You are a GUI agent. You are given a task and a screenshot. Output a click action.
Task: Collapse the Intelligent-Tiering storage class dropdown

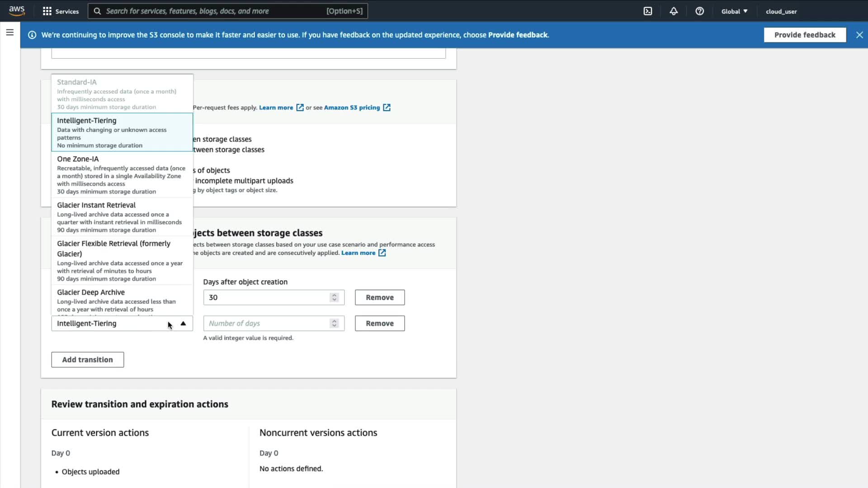(x=183, y=324)
